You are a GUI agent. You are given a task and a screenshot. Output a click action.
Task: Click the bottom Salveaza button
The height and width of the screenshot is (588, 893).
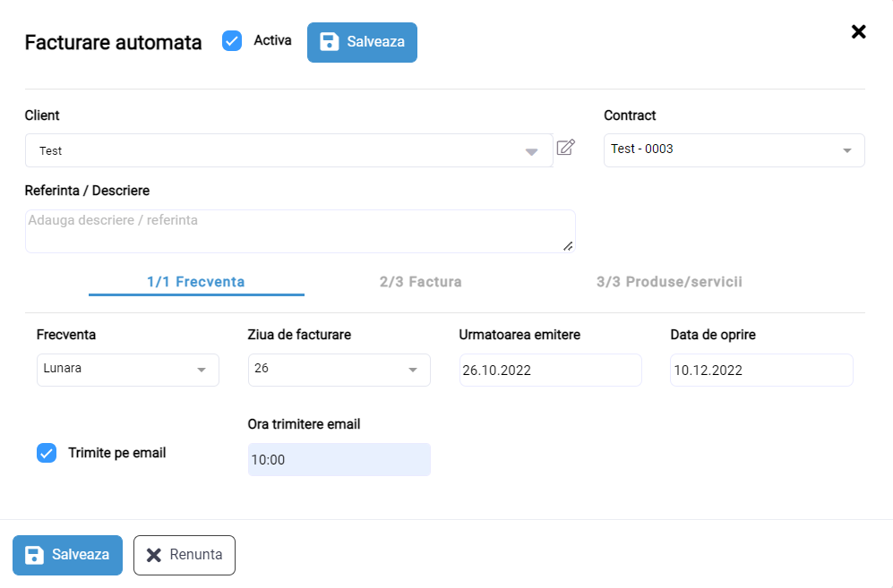point(68,555)
